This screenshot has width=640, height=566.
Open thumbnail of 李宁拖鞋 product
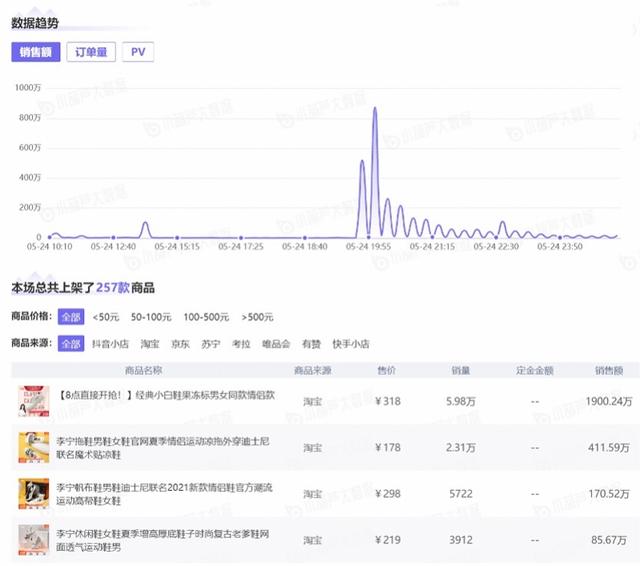[34, 448]
